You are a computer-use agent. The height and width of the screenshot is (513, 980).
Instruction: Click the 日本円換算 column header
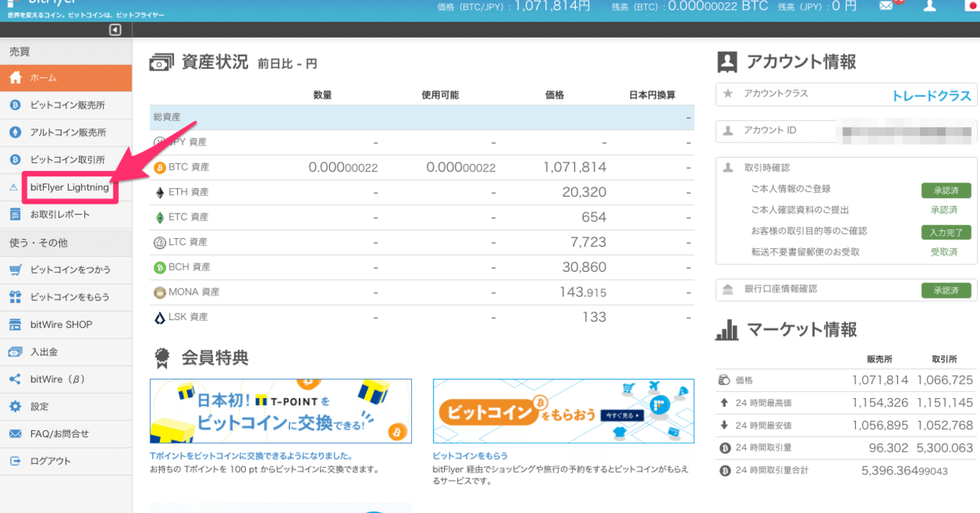pos(652,95)
